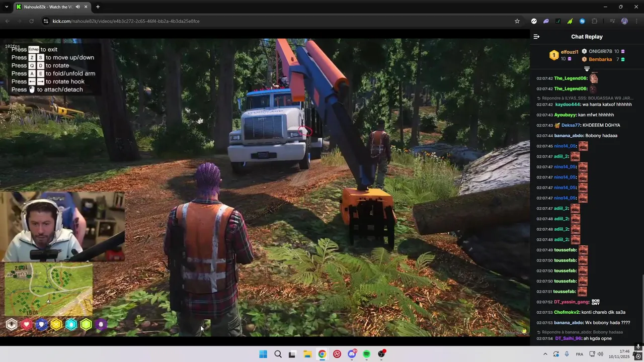The width and height of the screenshot is (644, 362).
Task: Open ONIGIRI78 second-place leaderboard entry
Action: coord(603,51)
